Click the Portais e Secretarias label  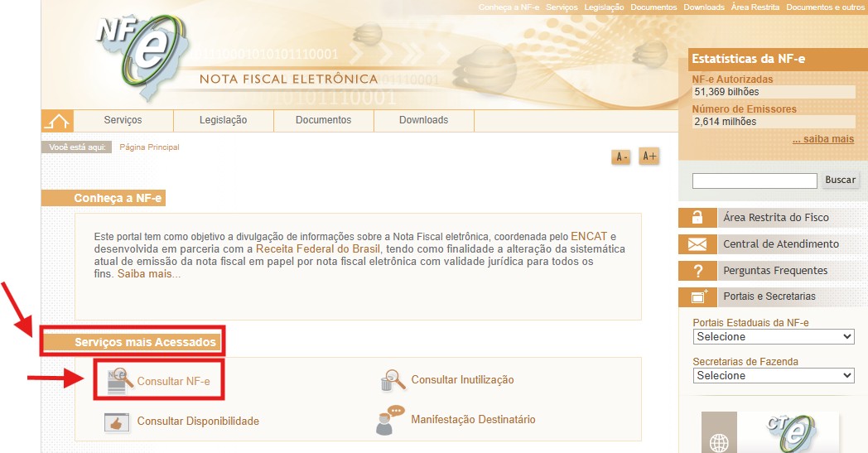pos(769,296)
